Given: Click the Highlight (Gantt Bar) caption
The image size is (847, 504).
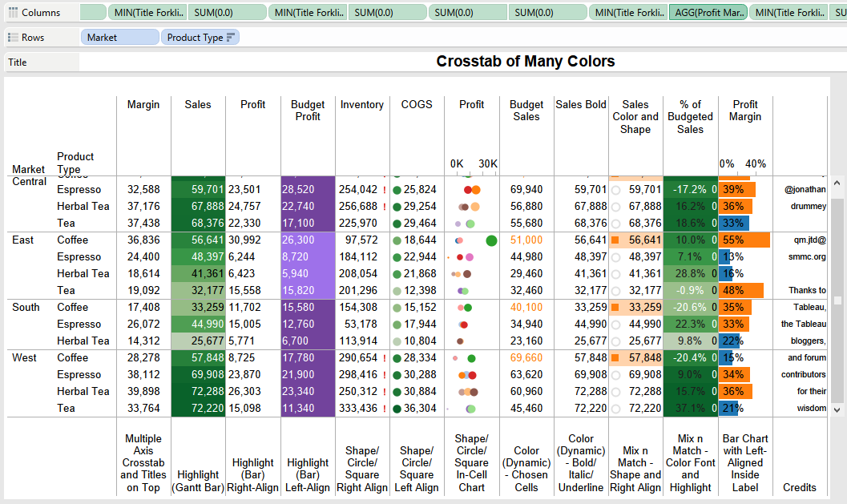Looking at the screenshot, I should tap(198, 481).
